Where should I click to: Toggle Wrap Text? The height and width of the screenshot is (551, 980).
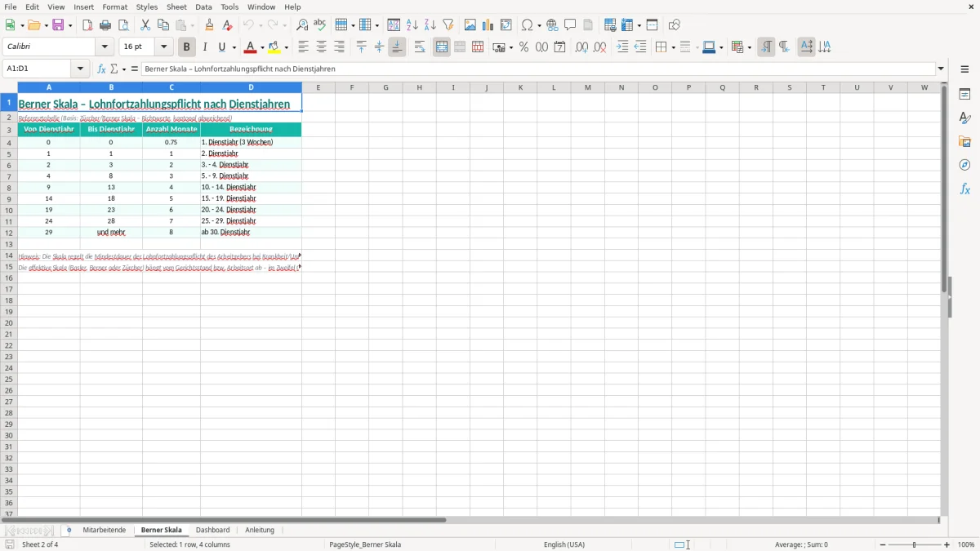click(x=420, y=47)
